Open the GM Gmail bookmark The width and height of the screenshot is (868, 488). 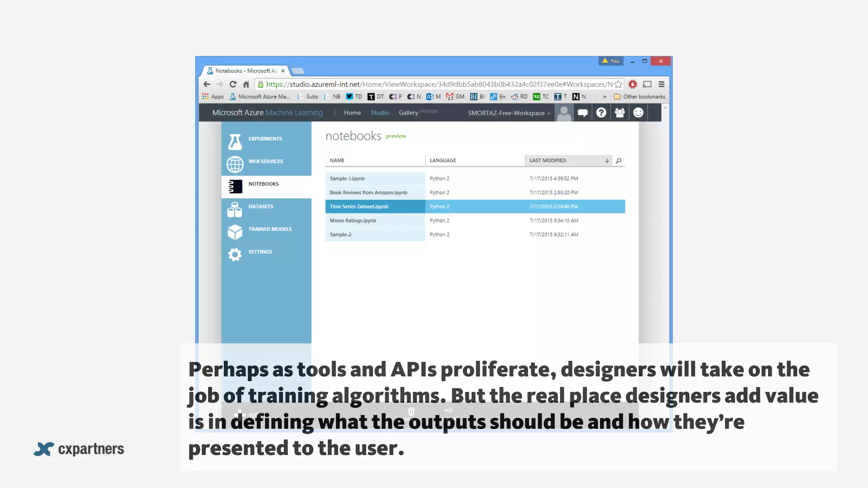click(x=455, y=97)
